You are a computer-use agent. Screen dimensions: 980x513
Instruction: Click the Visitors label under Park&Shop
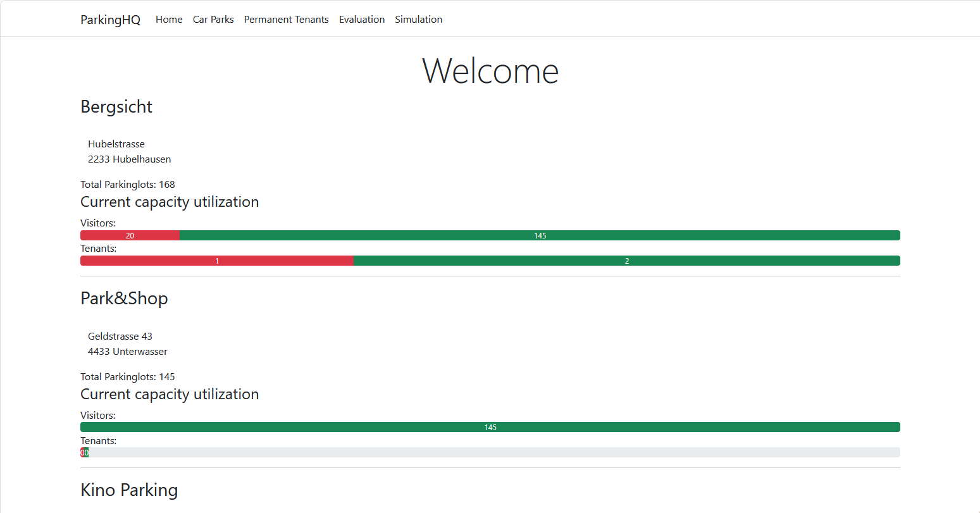pos(98,416)
